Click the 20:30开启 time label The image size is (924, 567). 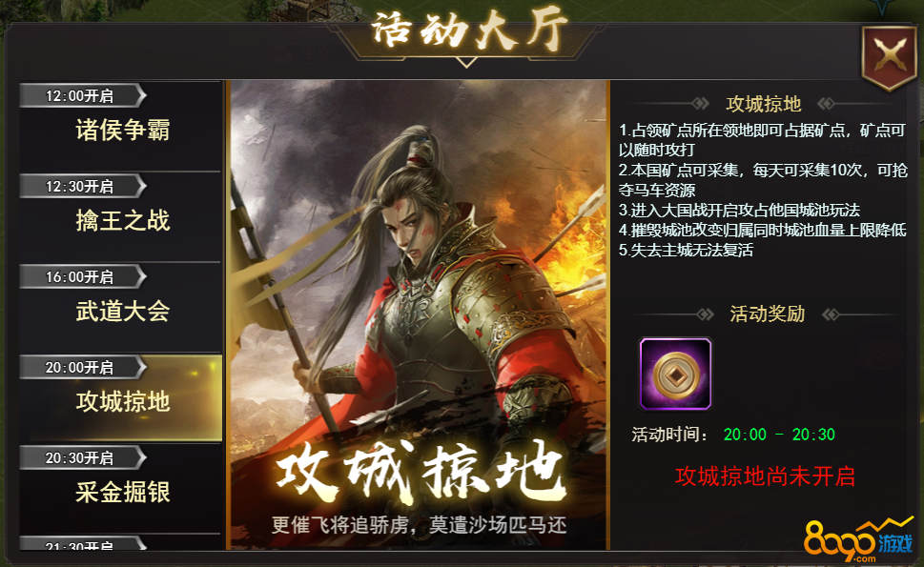tap(79, 457)
